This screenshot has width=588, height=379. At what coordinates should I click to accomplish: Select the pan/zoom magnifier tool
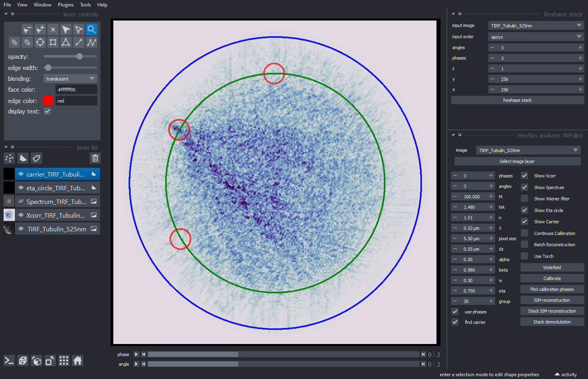coord(92,29)
